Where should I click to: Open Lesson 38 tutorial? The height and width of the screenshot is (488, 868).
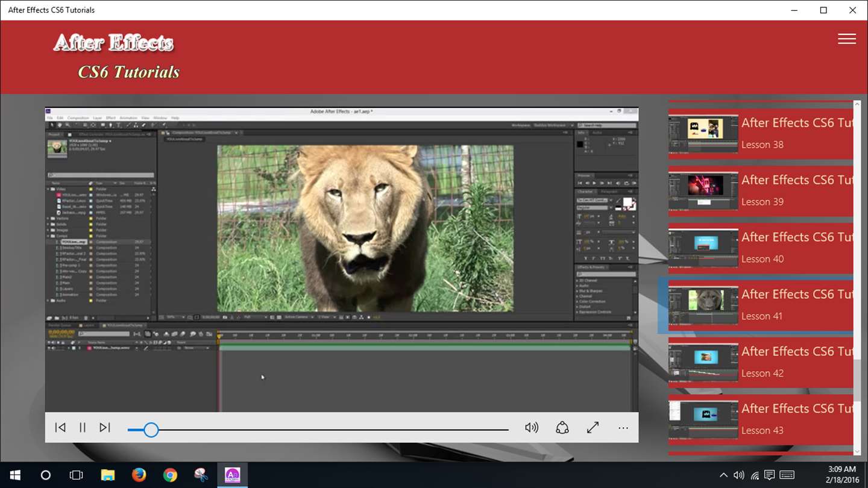point(761,133)
